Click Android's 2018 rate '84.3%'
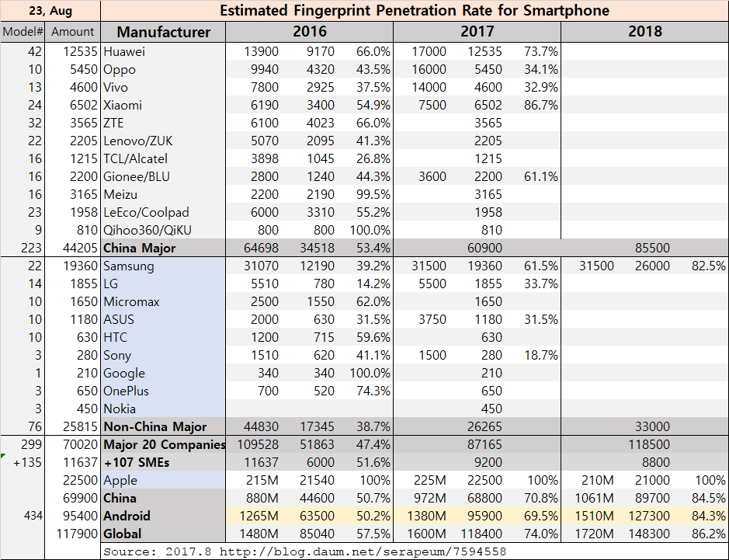The height and width of the screenshot is (560, 729). 708,516
